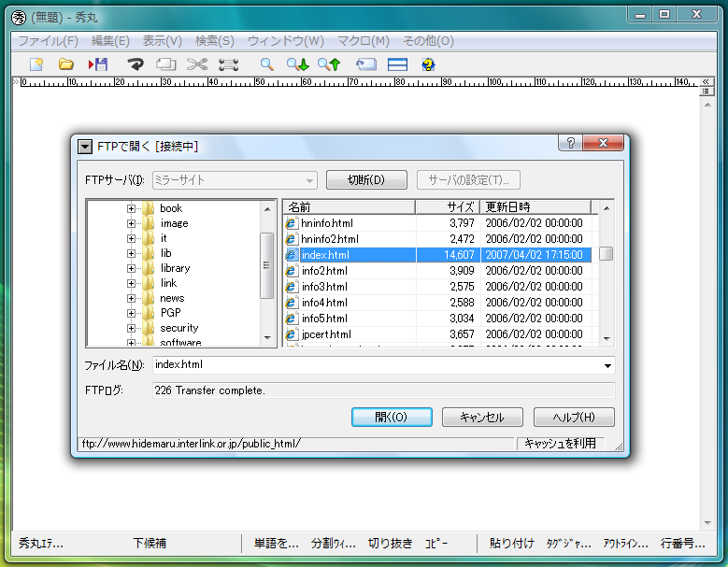The width and height of the screenshot is (728, 567).
Task: Open the ファイル(F) menu
Action: tap(49, 41)
